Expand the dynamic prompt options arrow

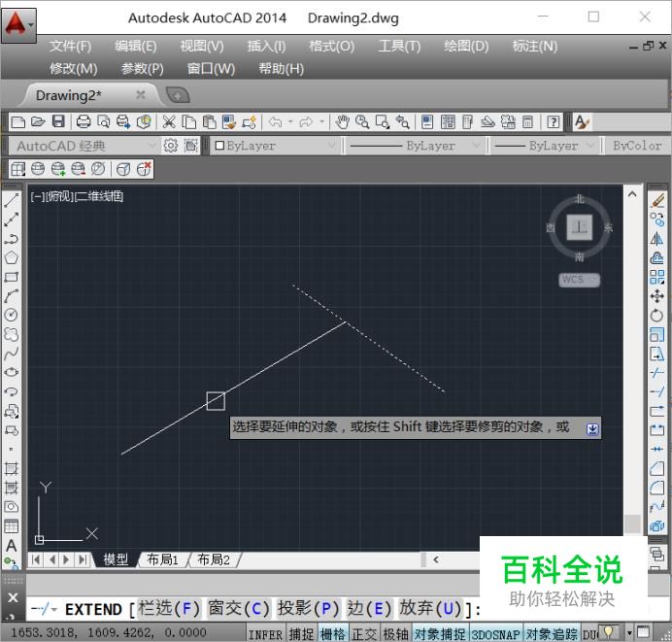click(592, 429)
